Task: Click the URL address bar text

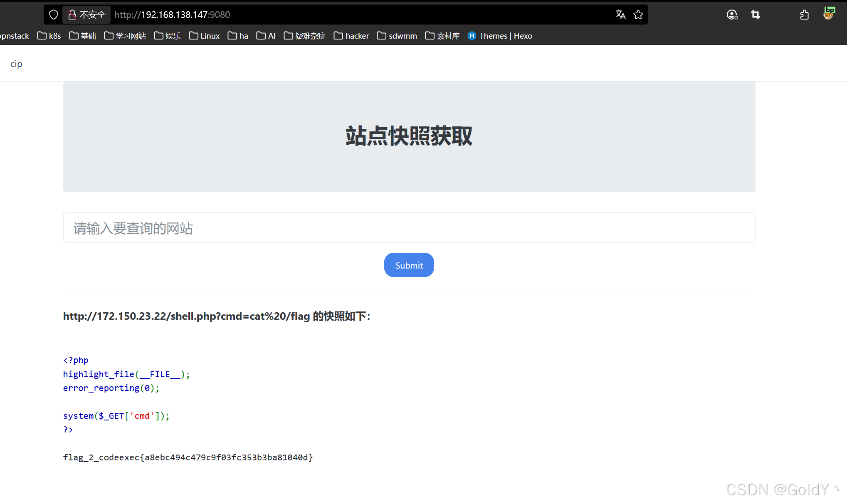Action: point(172,15)
